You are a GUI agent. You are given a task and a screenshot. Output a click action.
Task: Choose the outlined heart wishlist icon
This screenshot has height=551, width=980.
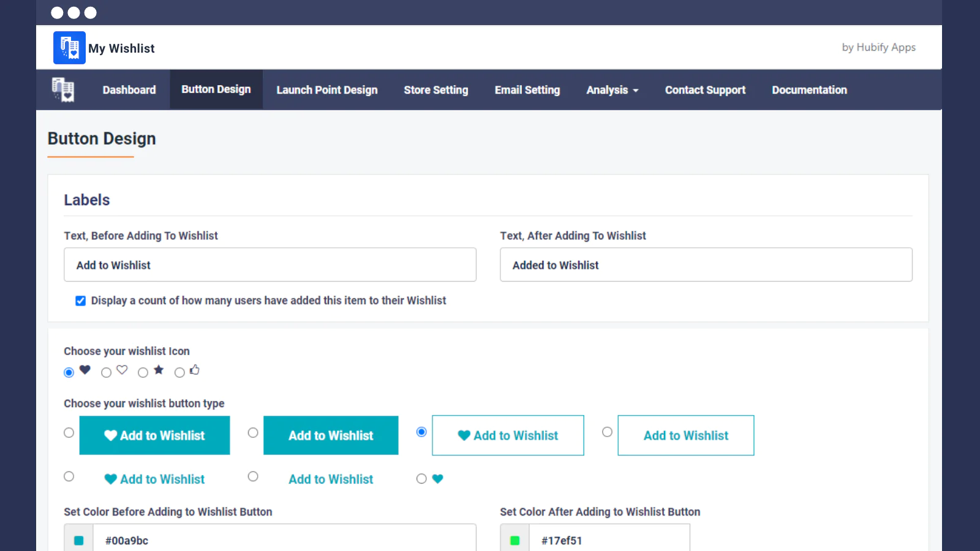tap(107, 372)
